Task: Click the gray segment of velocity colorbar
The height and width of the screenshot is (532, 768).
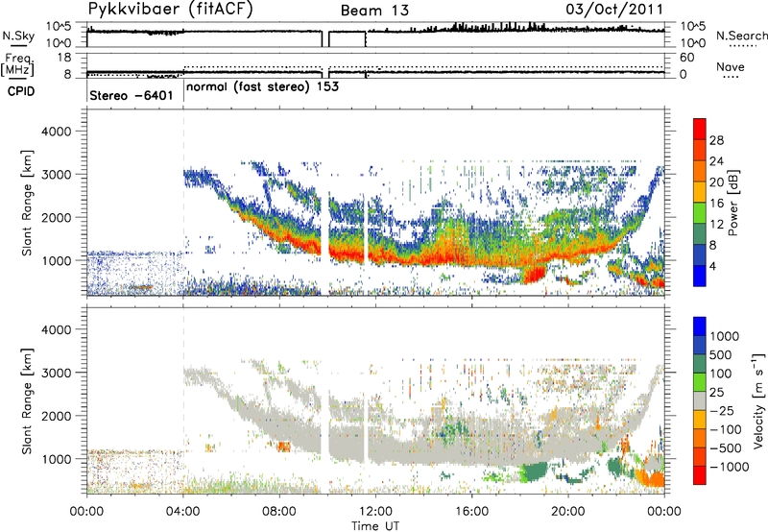Action: point(700,400)
